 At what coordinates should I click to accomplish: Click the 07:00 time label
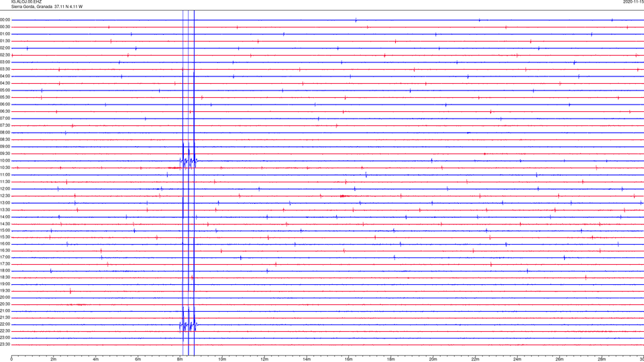5,118
